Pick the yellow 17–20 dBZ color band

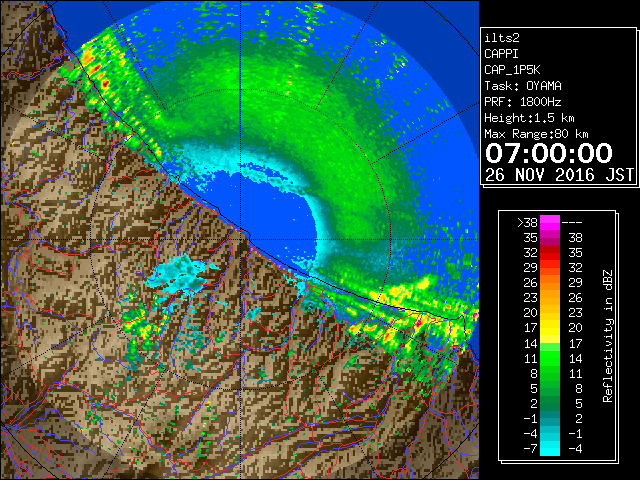[550, 328]
